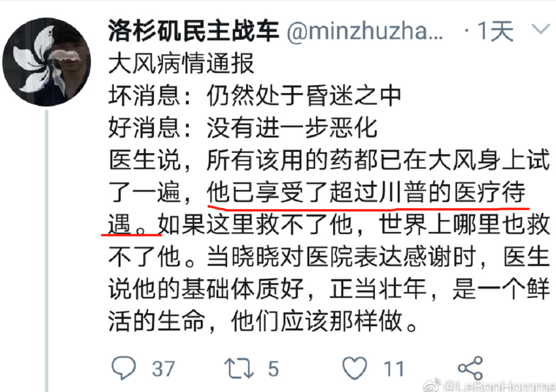Viewport: 556px width, 392px height.
Task: Like the tweet with the heart icon
Action: [355, 368]
